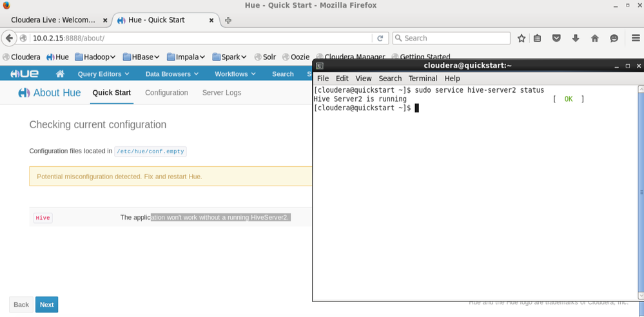Image resolution: width=644 pixels, height=317 pixels.
Task: Click the Back button
Action: pyautogui.click(x=21, y=305)
